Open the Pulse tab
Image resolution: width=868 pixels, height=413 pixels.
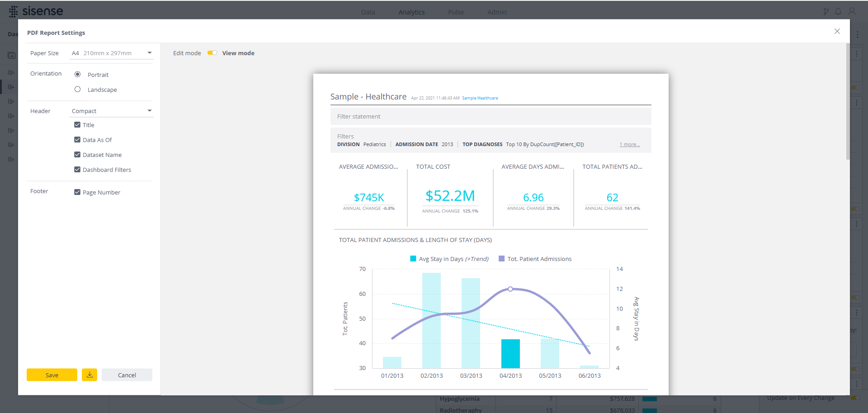tap(456, 12)
